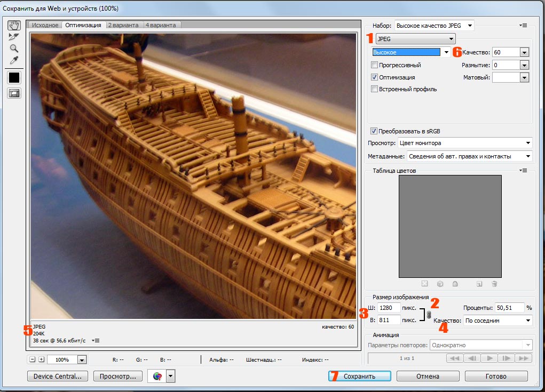Expand the Метаданные dropdown
Image resolution: width=545 pixels, height=392 pixels.
tap(469, 156)
